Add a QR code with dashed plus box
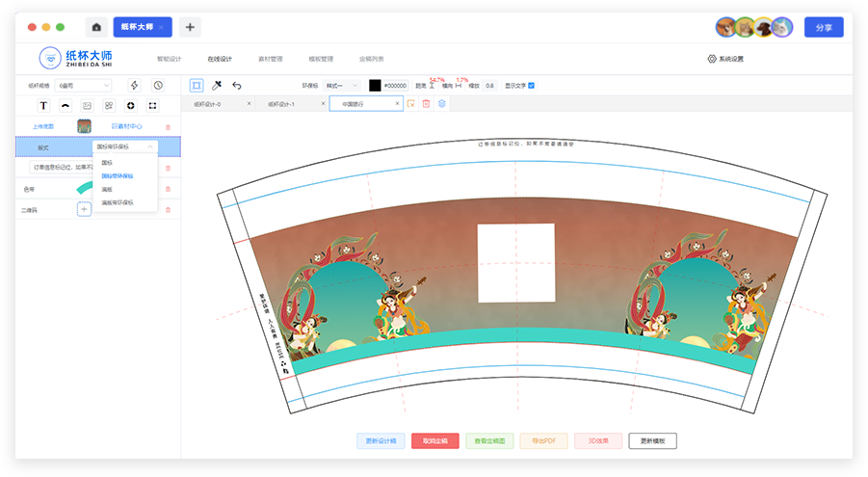 pyautogui.click(x=84, y=209)
